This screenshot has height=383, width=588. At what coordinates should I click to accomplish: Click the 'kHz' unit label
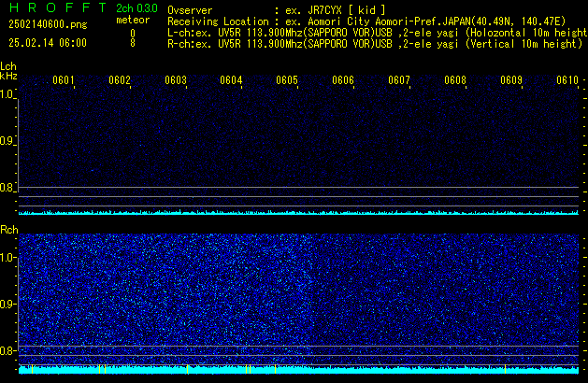pyautogui.click(x=8, y=76)
